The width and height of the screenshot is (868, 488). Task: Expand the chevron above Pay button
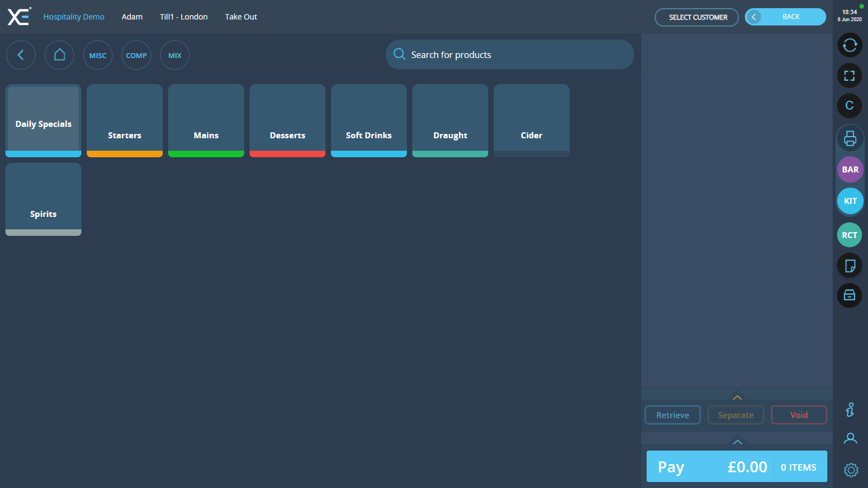(737, 442)
